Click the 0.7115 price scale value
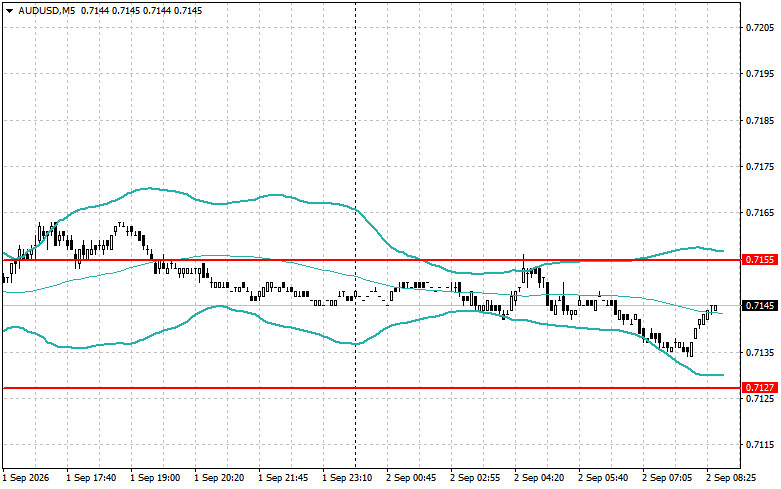This screenshot has width=781, height=489. 761,445
